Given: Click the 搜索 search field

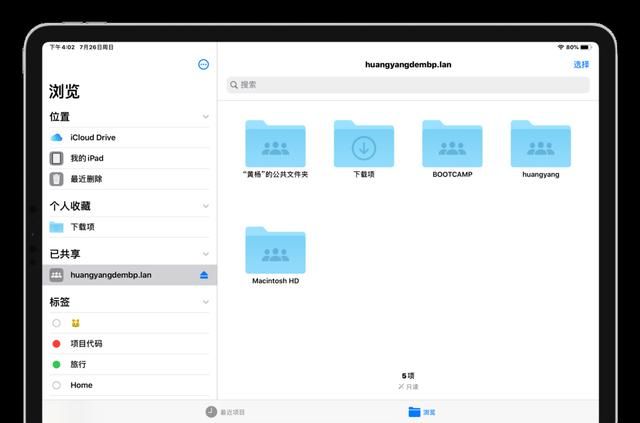Looking at the screenshot, I should [x=408, y=85].
